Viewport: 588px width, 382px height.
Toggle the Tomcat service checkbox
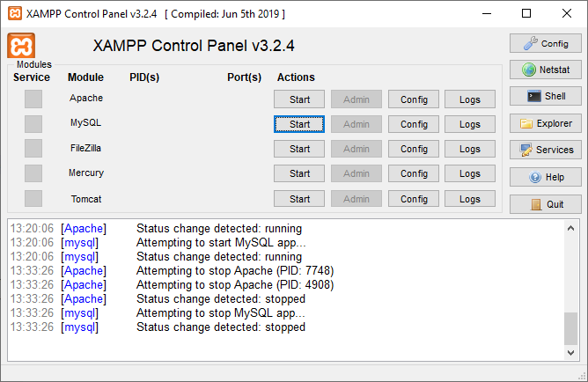(33, 199)
